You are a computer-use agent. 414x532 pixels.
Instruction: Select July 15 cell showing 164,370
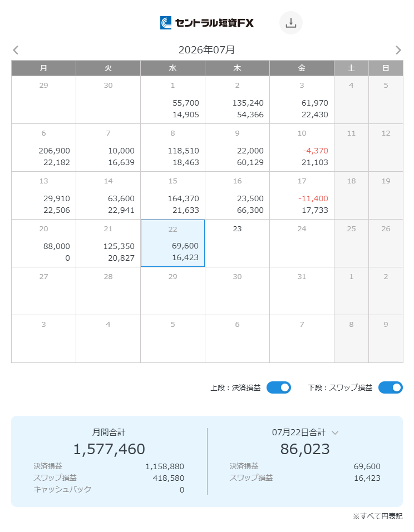coord(173,196)
